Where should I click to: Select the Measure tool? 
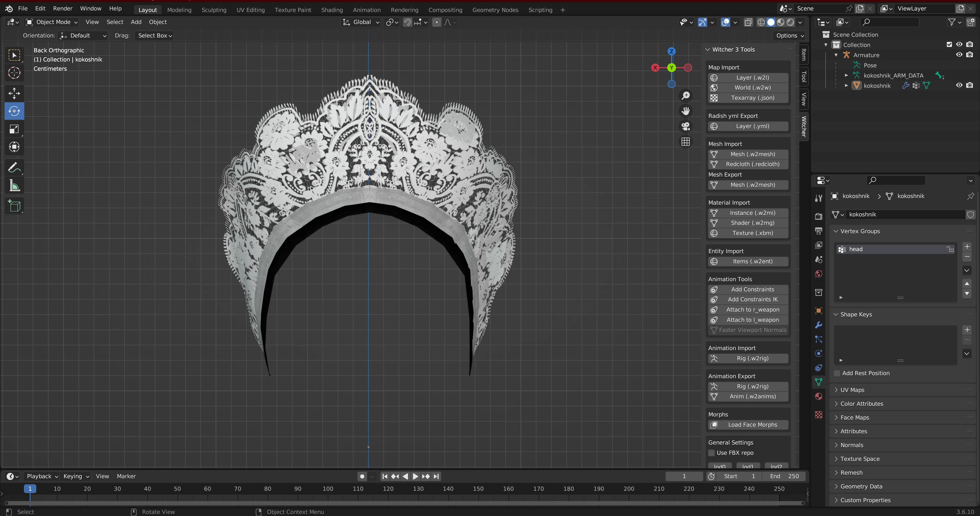pos(14,186)
